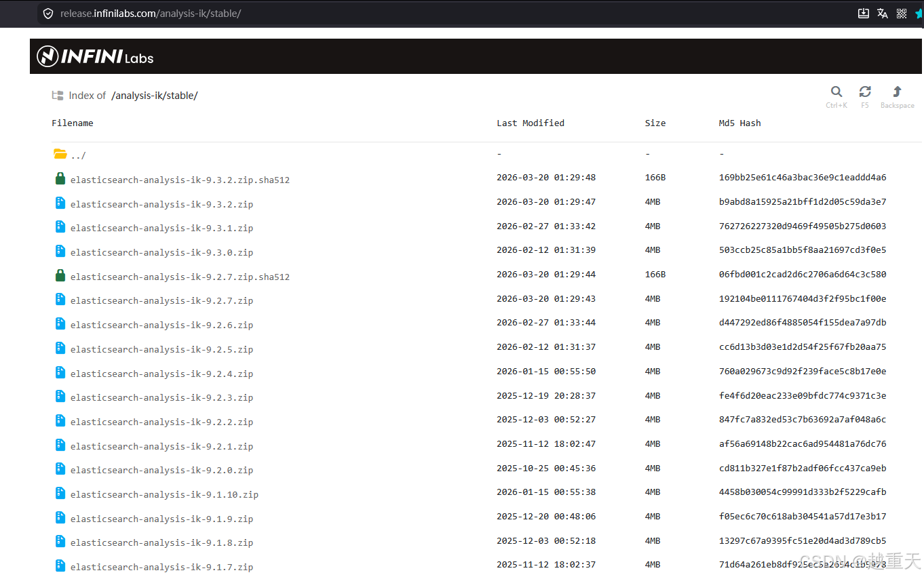This screenshot has width=924, height=577.
Task: Select the date 2025-12-03 00:52:27
Action: tap(546, 420)
